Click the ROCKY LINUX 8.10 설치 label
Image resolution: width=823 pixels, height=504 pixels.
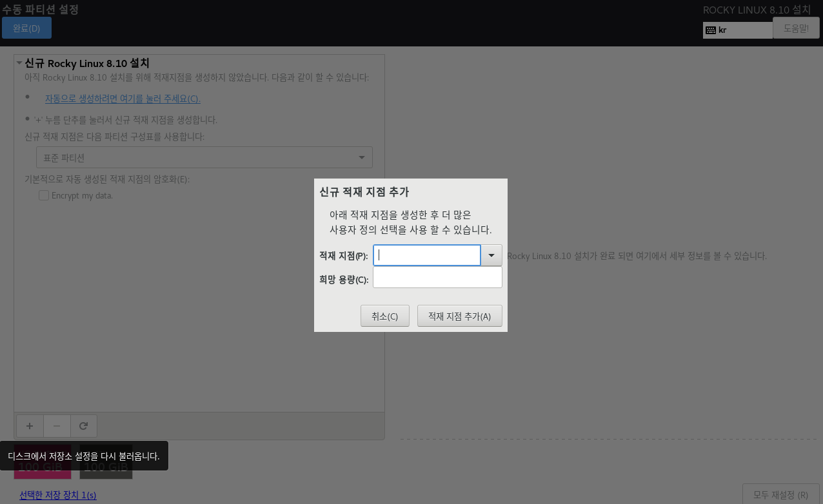click(757, 10)
